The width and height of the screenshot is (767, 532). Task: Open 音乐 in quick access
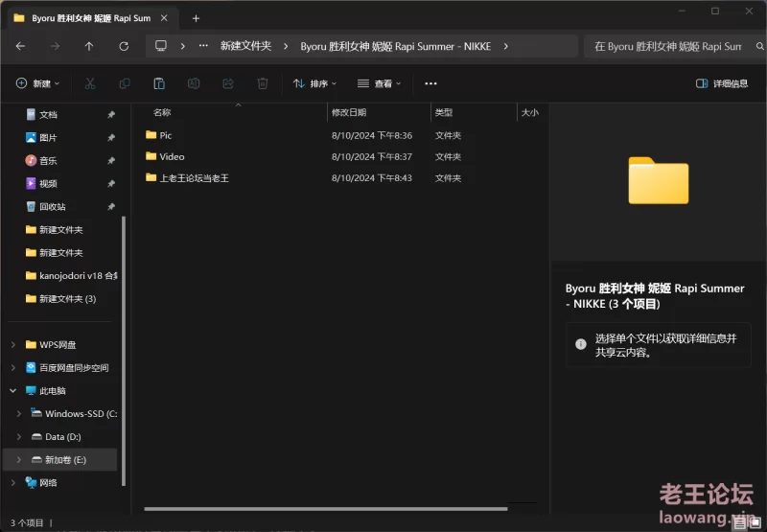click(x=41, y=160)
